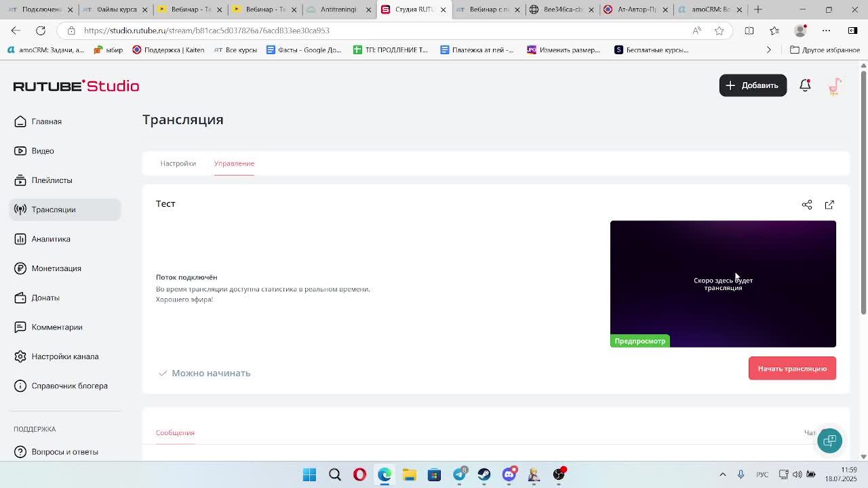The height and width of the screenshot is (488, 868).
Task: Switch to the Управление tab
Action: [x=234, y=163]
